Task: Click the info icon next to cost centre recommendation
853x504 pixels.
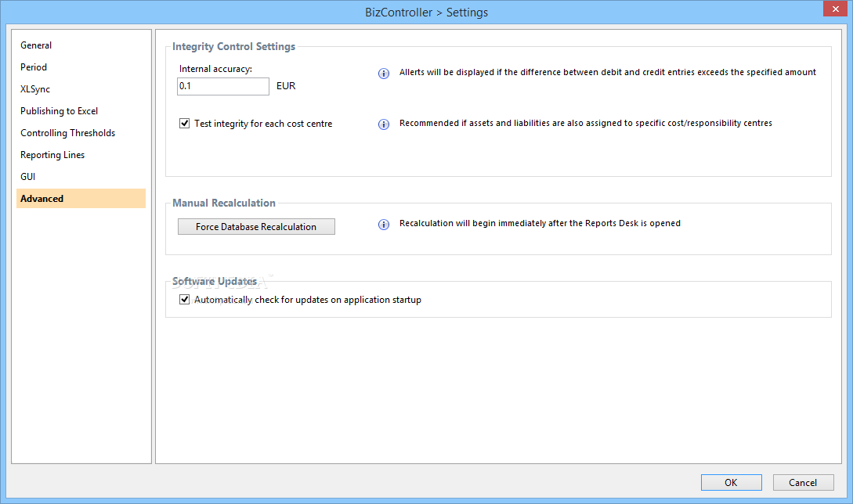Action: tap(384, 124)
